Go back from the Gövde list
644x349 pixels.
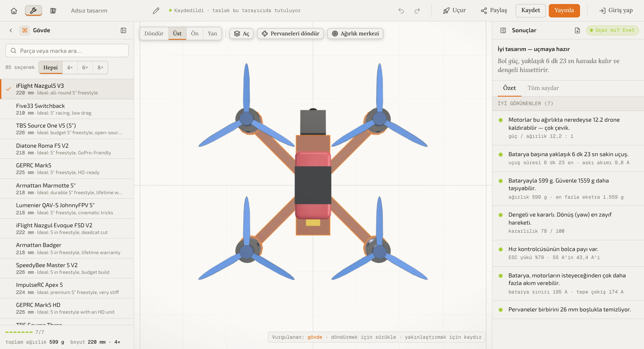(11, 30)
